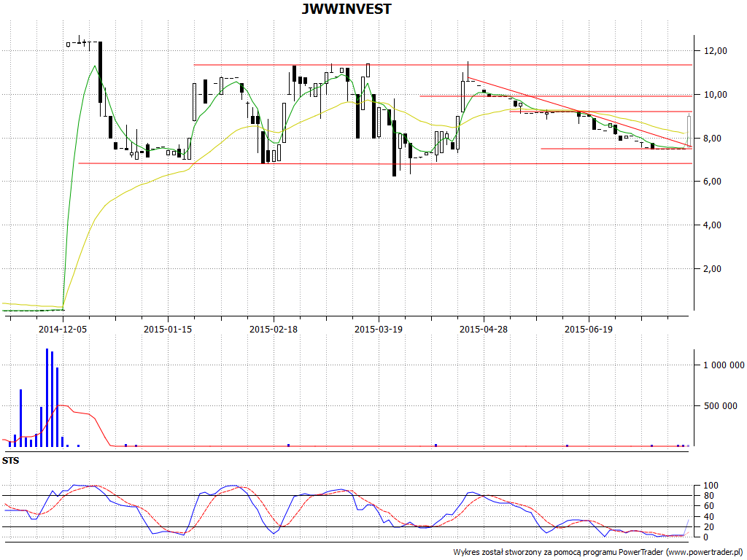
Task: Select the 10,00 price axis label
Action: click(x=715, y=95)
